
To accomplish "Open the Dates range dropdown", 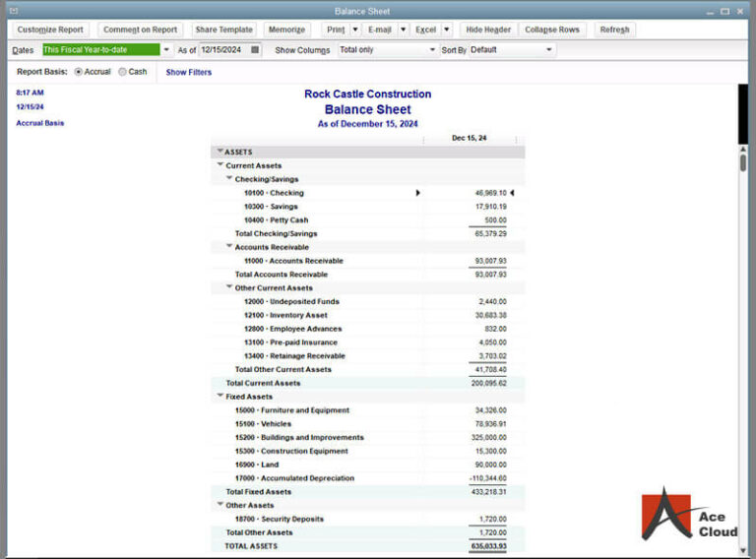I will (x=166, y=49).
